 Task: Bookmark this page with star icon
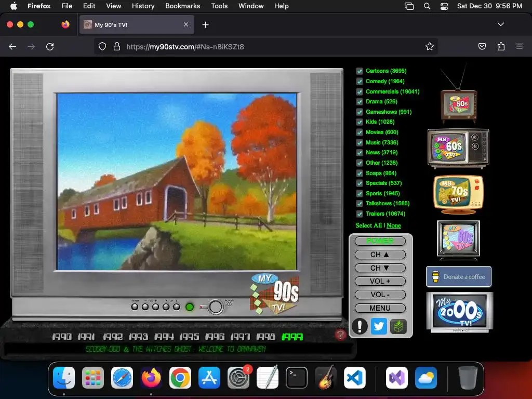pos(430,46)
